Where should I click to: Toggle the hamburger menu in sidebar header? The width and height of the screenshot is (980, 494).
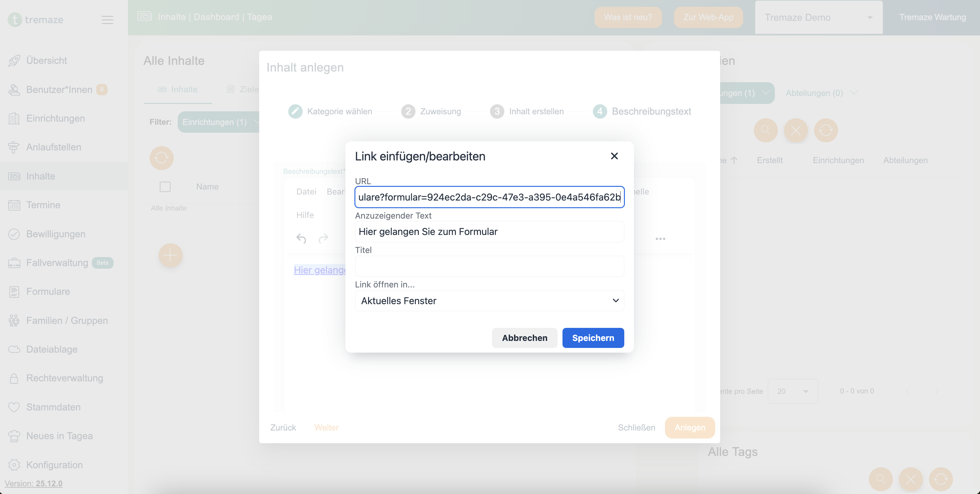(108, 20)
